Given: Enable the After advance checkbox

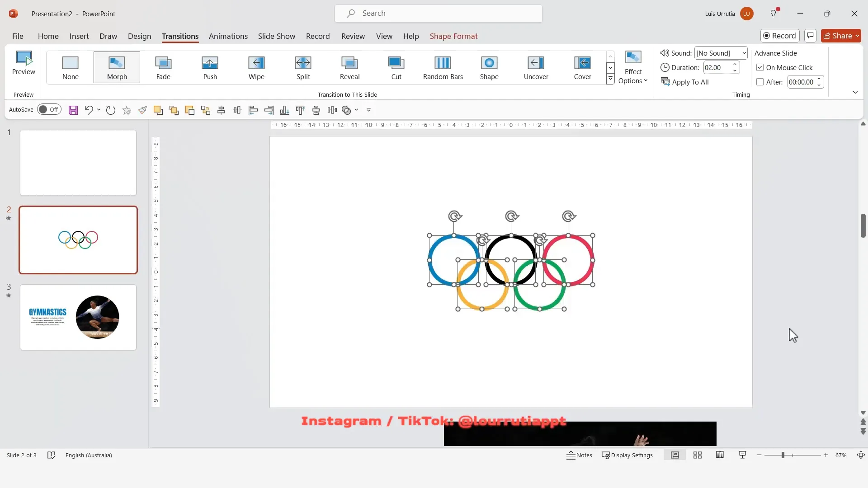Looking at the screenshot, I should click(x=760, y=82).
